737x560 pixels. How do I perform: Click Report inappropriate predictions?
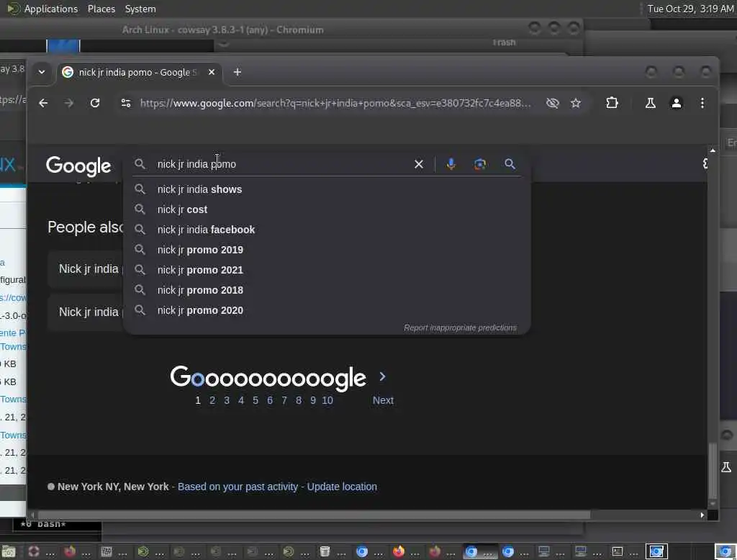click(x=460, y=328)
